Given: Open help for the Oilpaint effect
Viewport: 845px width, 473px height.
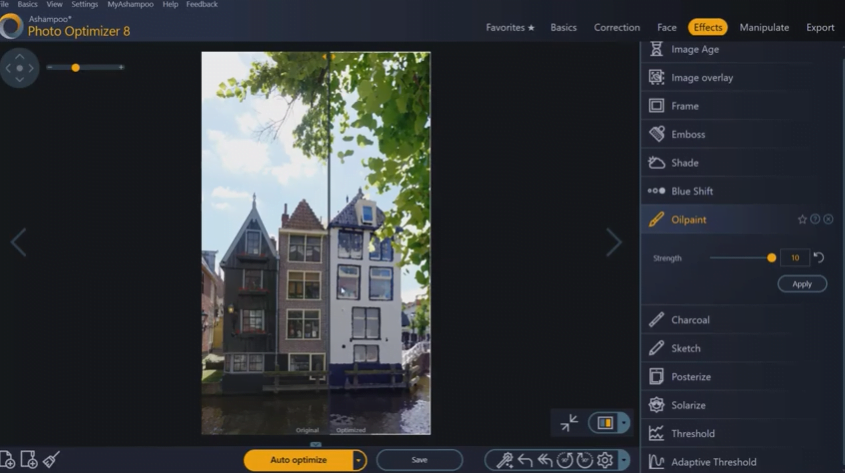Looking at the screenshot, I should pos(815,219).
